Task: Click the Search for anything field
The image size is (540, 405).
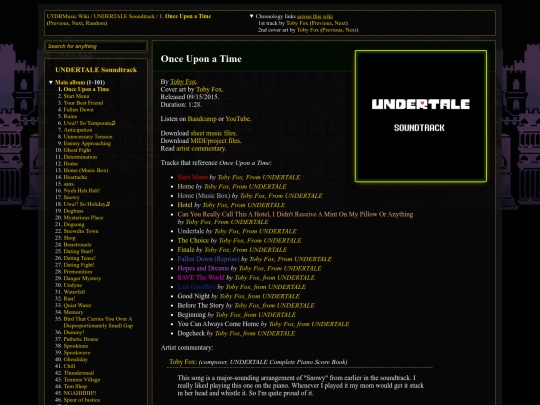Action: (96, 46)
